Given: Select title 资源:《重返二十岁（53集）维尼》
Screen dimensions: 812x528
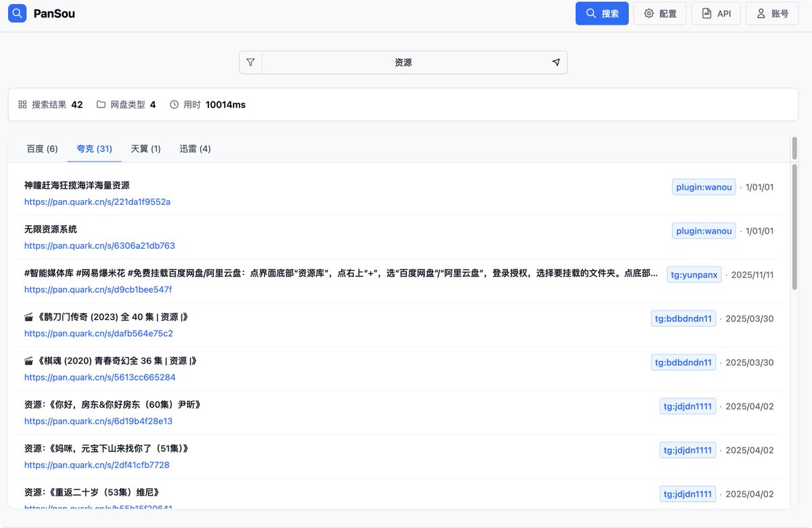Looking at the screenshot, I should pos(93,493).
